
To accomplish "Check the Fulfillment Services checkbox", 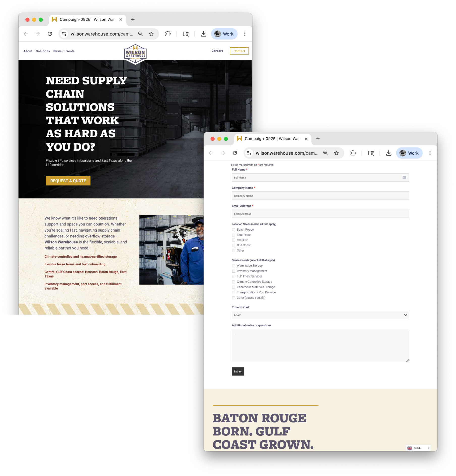I will pos(234,277).
